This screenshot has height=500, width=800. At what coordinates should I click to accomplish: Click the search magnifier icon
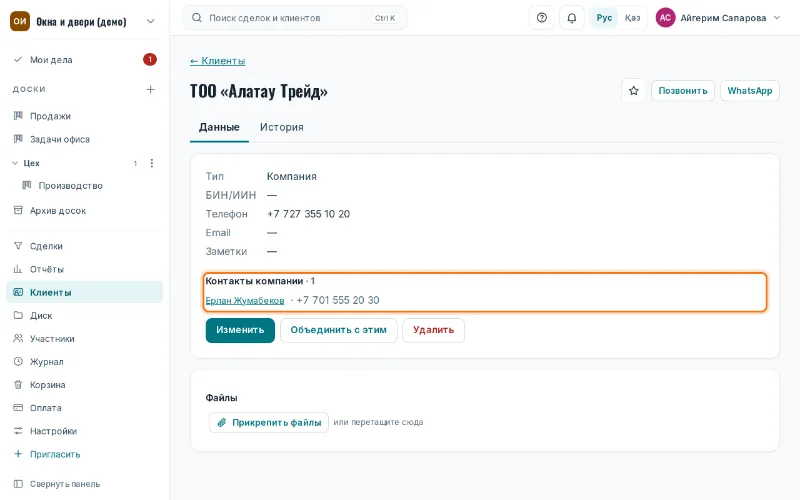(196, 18)
